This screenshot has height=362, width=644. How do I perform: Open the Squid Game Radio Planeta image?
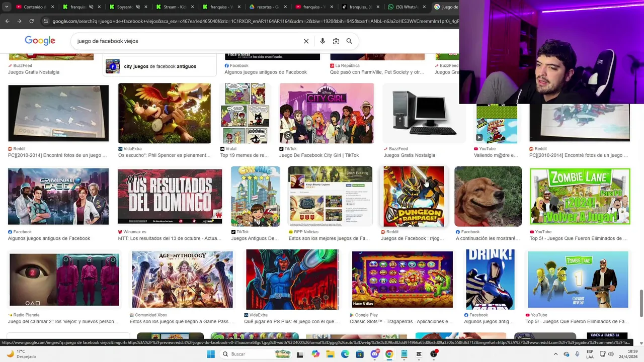click(64, 280)
